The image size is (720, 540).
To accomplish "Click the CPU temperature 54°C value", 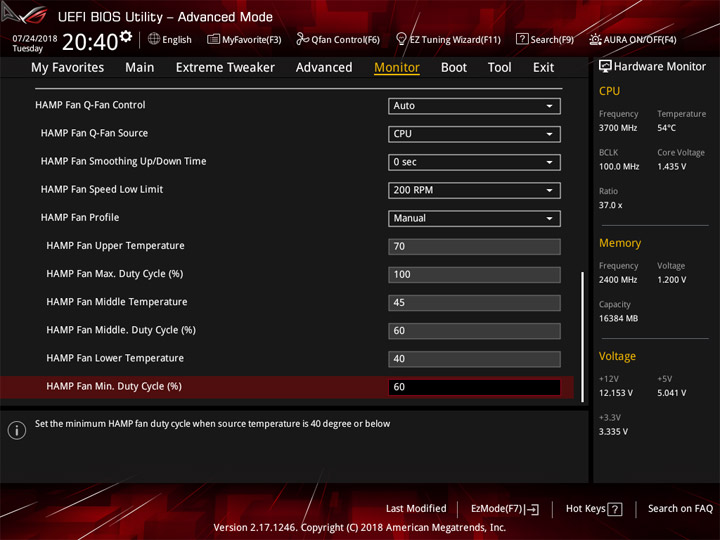I will click(x=666, y=128).
